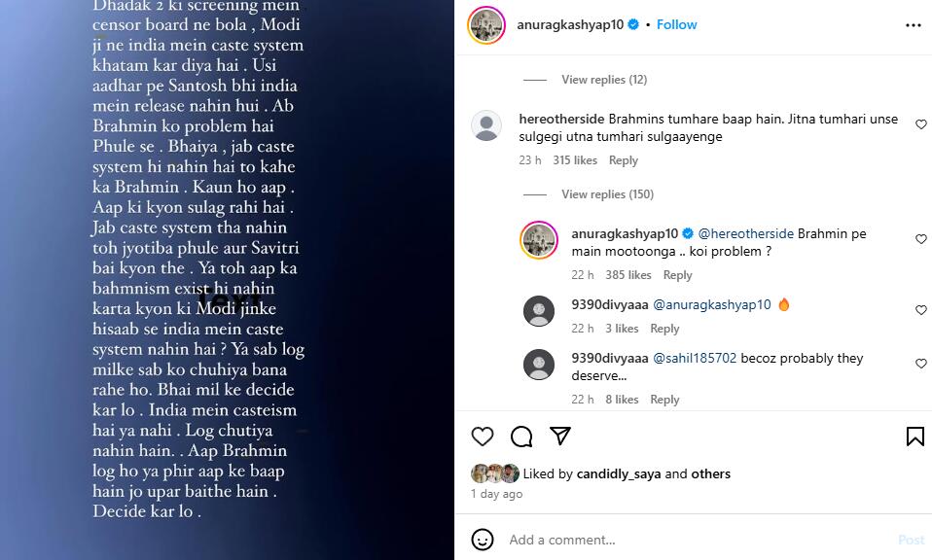Like the 'becoz probably they deserve' comment

point(920,364)
